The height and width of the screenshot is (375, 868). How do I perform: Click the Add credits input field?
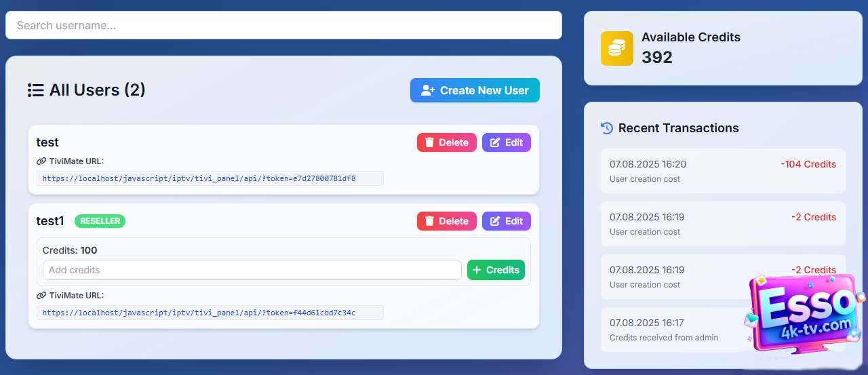[252, 270]
